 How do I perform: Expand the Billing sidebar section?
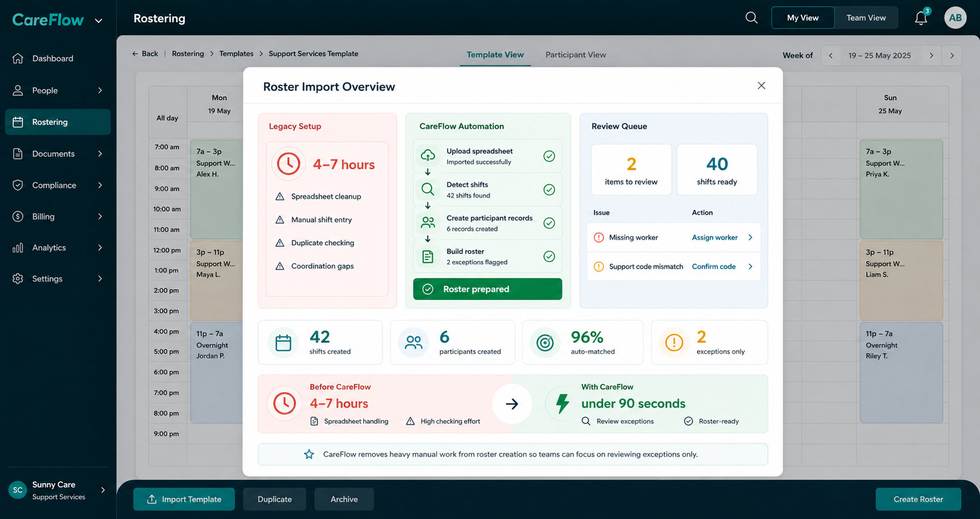(100, 217)
